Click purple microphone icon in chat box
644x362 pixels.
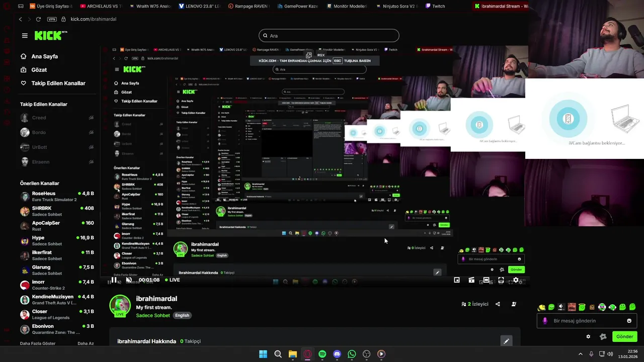[x=545, y=321]
